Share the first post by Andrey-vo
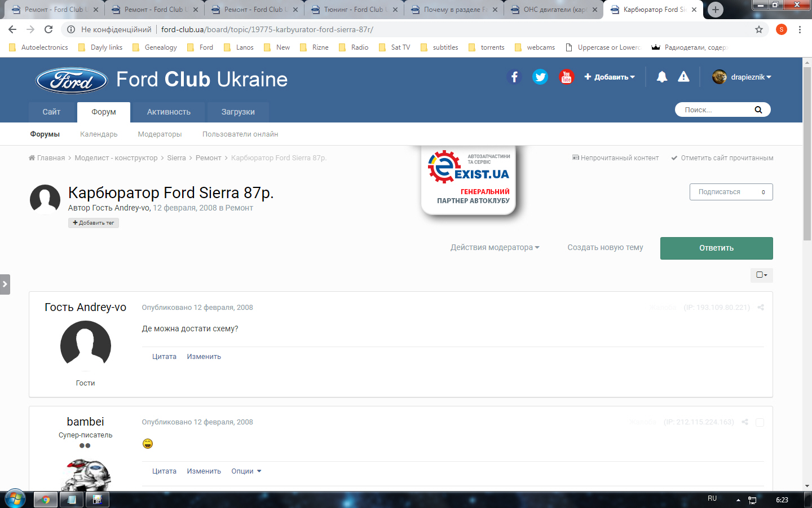This screenshot has height=508, width=812. [761, 308]
